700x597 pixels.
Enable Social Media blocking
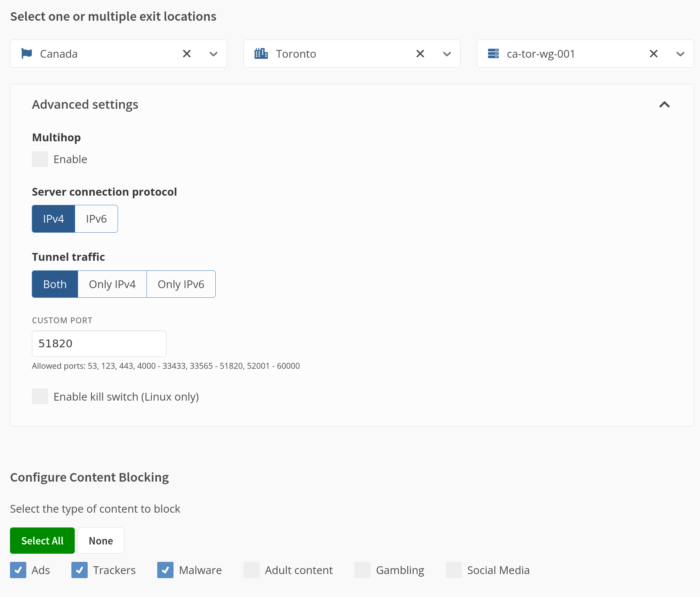tap(453, 570)
